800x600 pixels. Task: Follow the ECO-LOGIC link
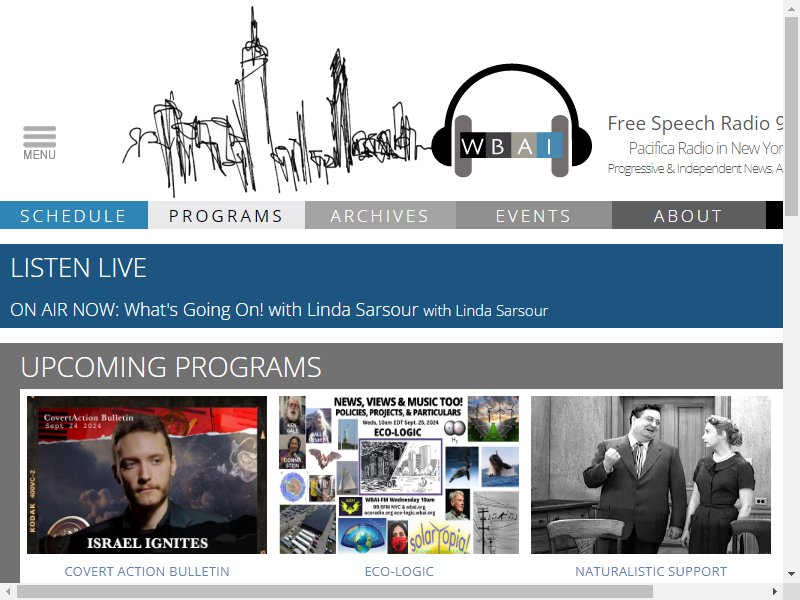pos(399,571)
